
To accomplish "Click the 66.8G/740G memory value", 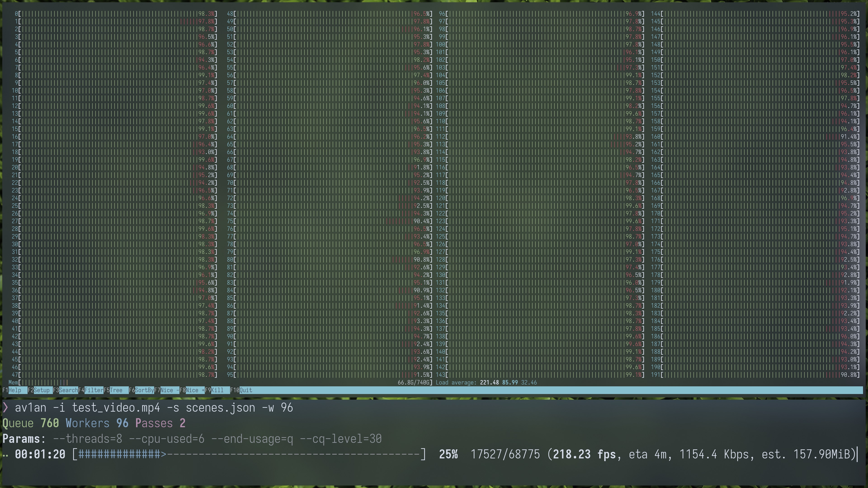I will [414, 382].
